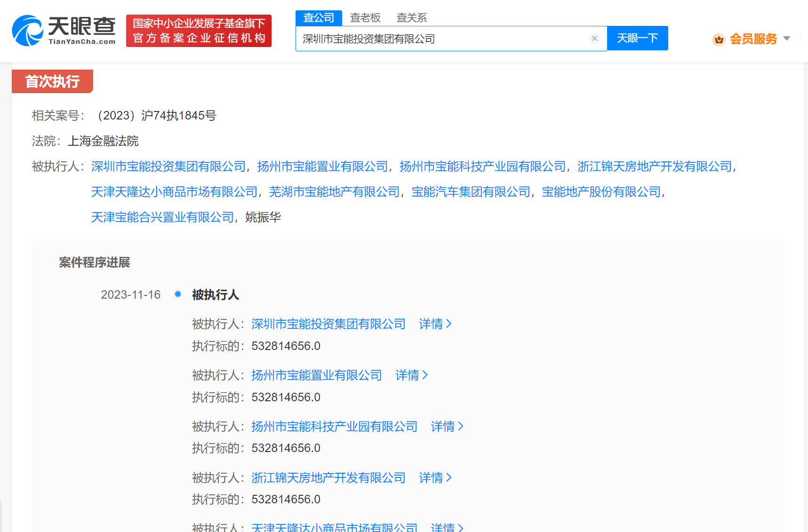Click the 532814656.0 value under 扬州市宝能科技产业园
This screenshot has width=808, height=532.
[286, 448]
